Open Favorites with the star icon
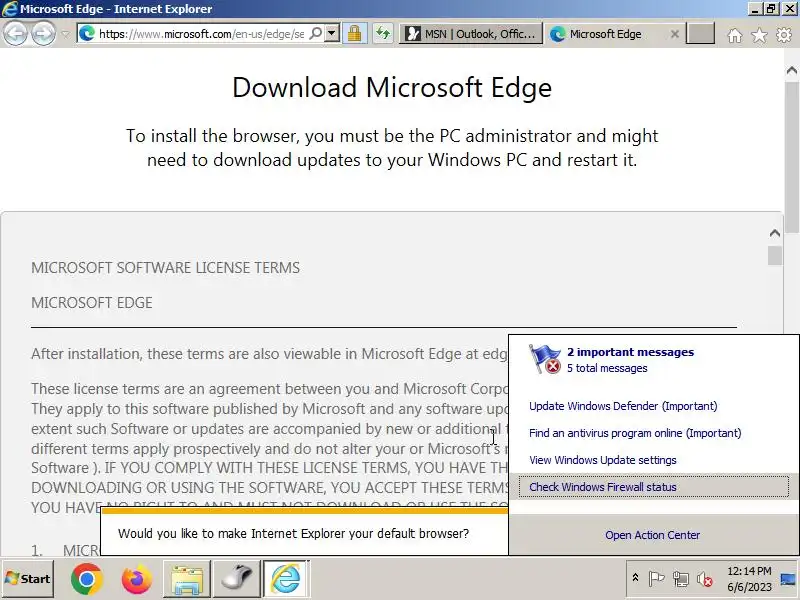 coord(759,35)
